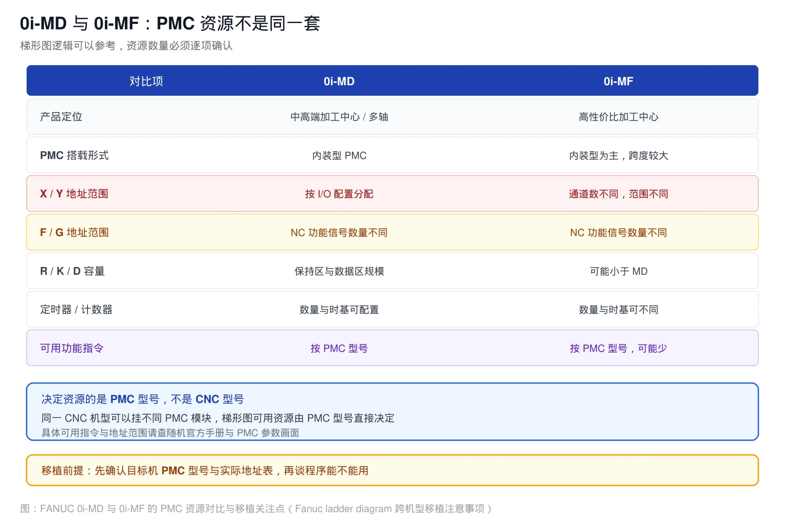Click the "0i-MD" column header
This screenshot has height=532, width=785.
339,81
